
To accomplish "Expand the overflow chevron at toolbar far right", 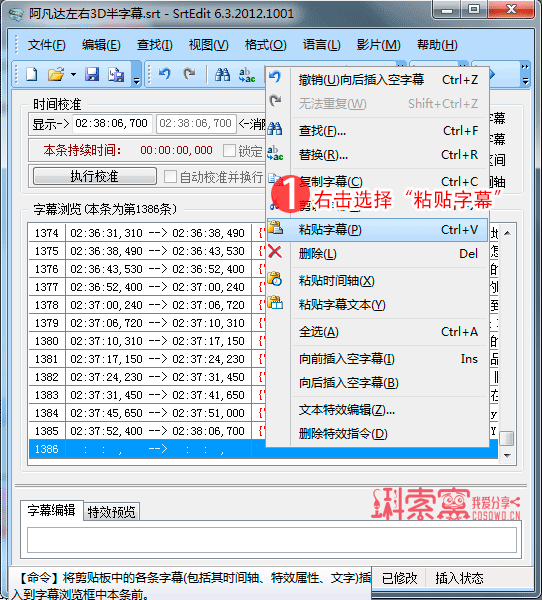I will [x=526, y=74].
